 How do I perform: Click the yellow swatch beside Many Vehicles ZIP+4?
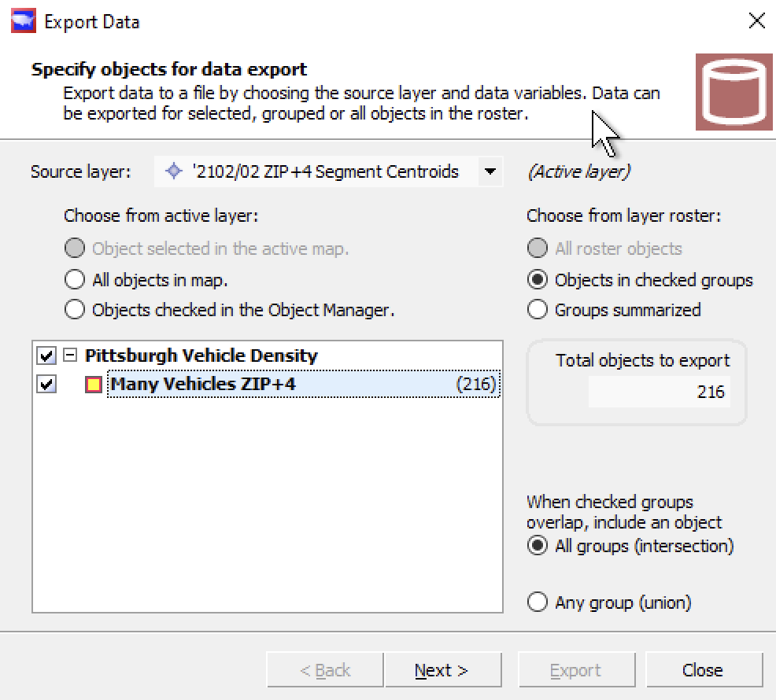[x=92, y=384]
